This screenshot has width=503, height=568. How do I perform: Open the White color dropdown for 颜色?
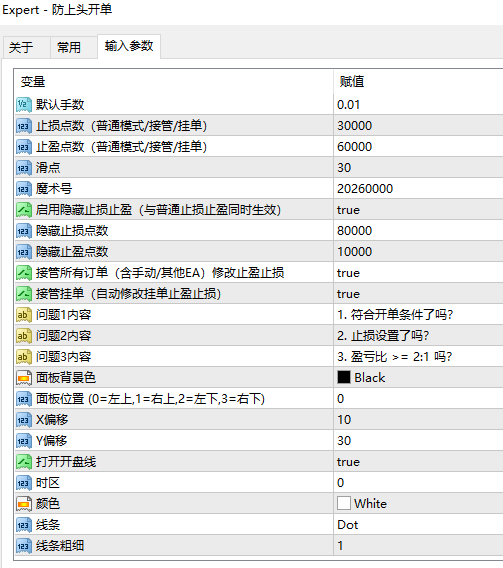tap(418, 504)
